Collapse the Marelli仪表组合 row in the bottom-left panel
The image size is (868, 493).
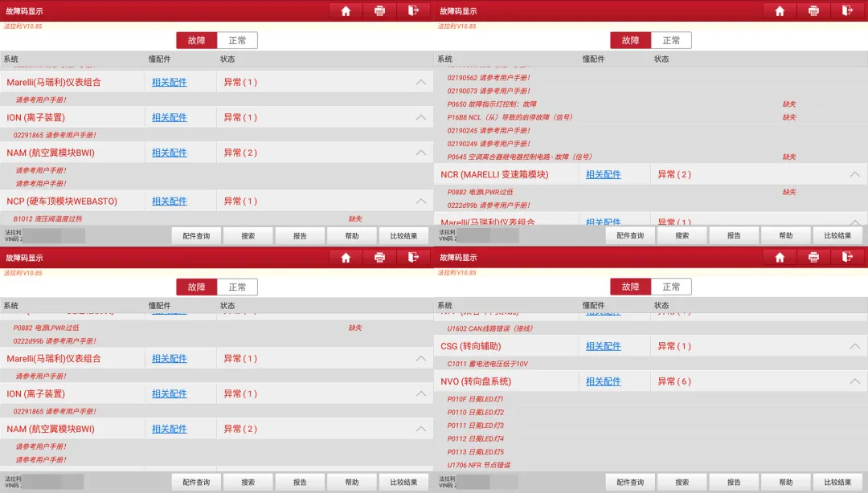coord(420,359)
